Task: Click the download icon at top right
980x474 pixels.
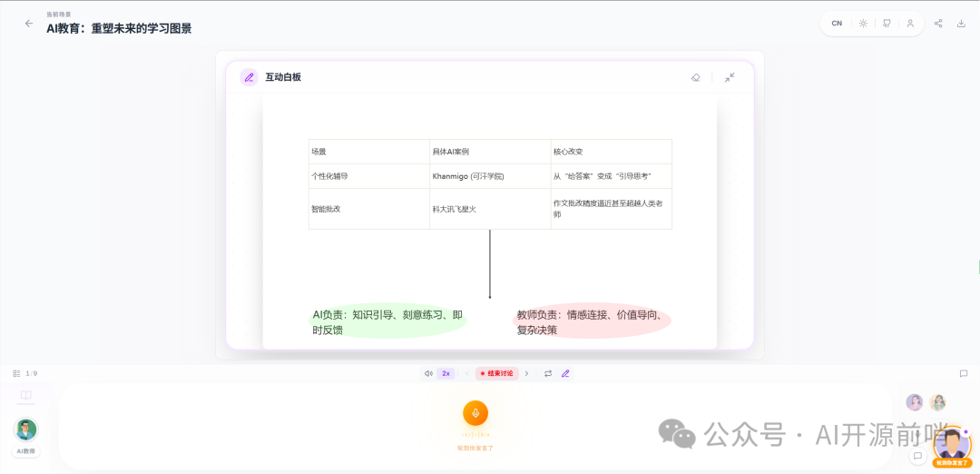Action: [962, 24]
